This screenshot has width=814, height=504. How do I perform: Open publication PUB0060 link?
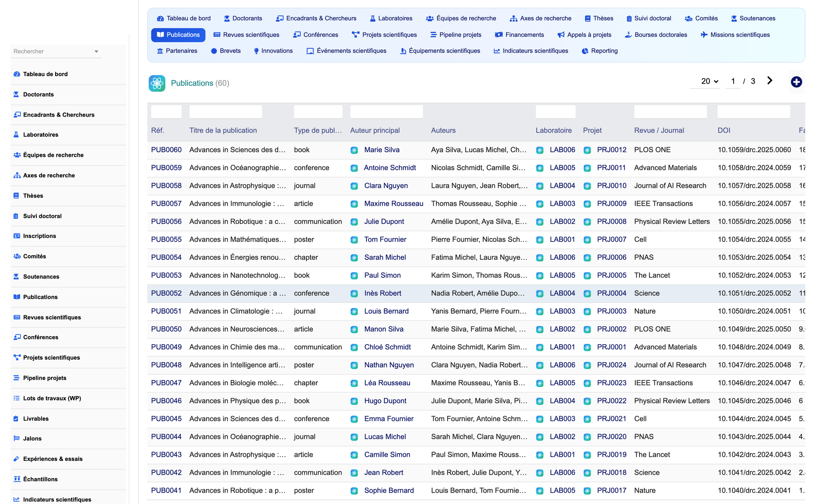[x=166, y=150]
